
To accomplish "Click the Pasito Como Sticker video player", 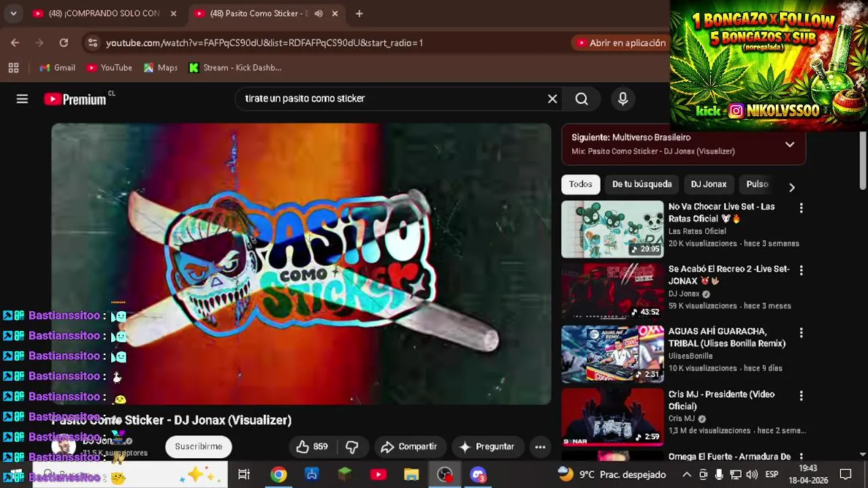I will [301, 264].
